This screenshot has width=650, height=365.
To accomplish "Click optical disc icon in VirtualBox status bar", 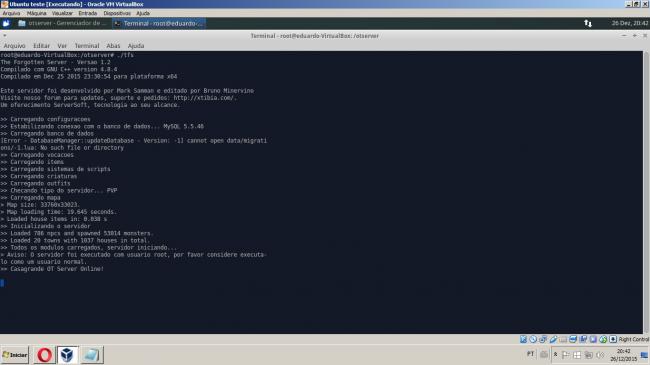I will [533, 339].
